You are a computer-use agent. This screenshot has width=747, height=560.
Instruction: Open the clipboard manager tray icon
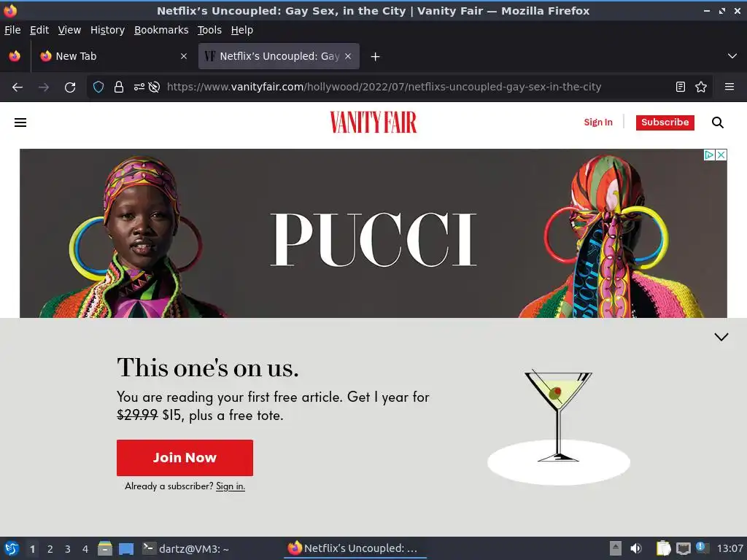click(663, 548)
